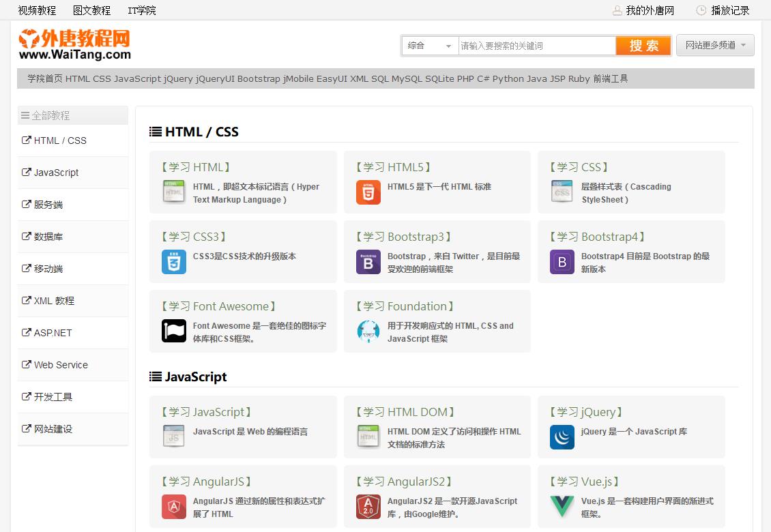771x532 pixels.
Task: Click the orange 搜索 button
Action: 643,46
